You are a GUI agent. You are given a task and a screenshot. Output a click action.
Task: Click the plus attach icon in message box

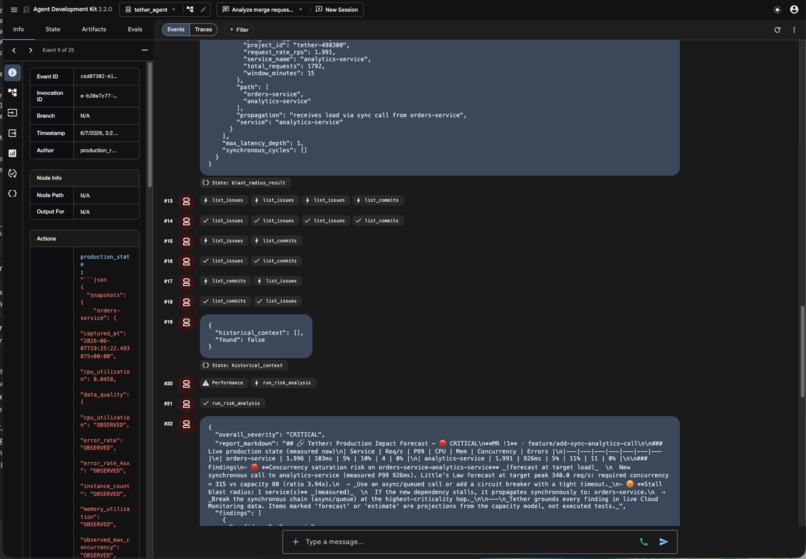point(296,542)
